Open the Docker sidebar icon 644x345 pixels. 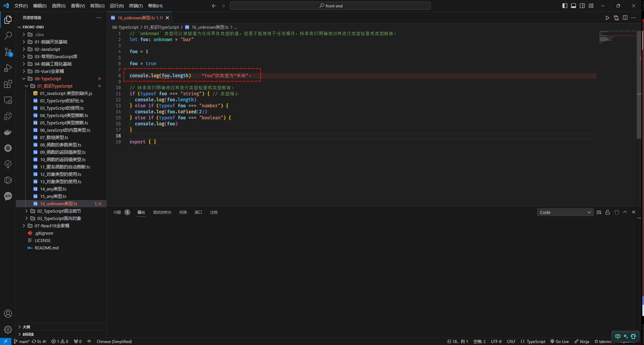point(8,132)
